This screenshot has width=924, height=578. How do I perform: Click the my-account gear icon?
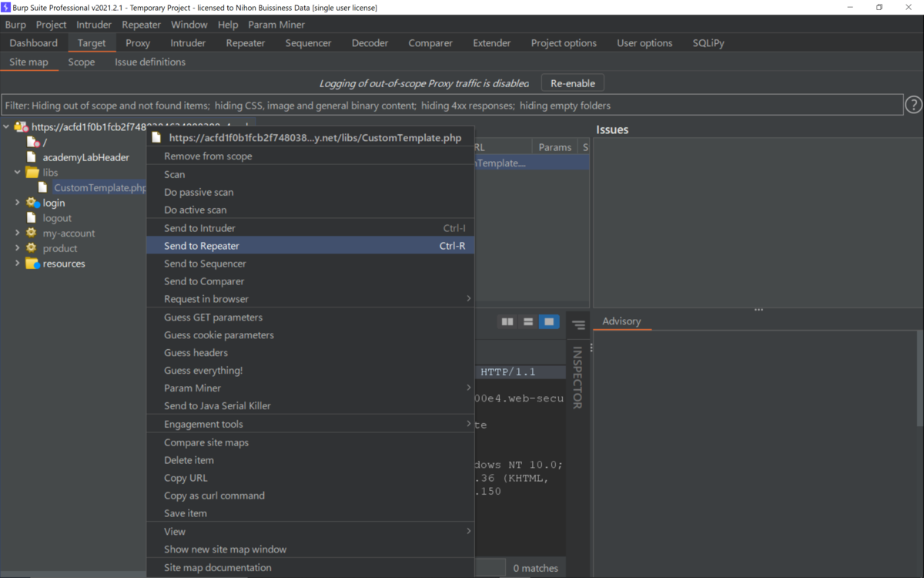(x=31, y=233)
